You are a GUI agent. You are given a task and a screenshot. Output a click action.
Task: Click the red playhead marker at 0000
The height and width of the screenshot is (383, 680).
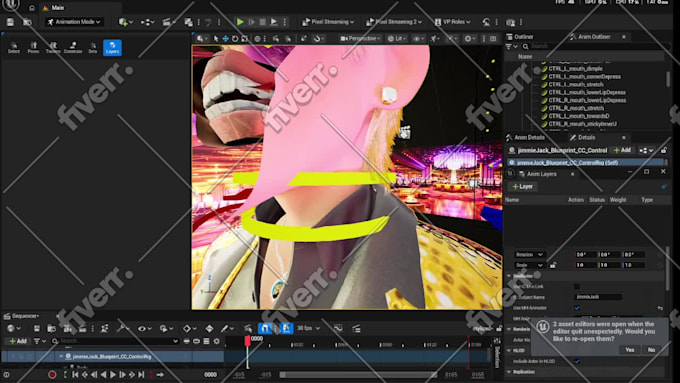[x=247, y=341]
